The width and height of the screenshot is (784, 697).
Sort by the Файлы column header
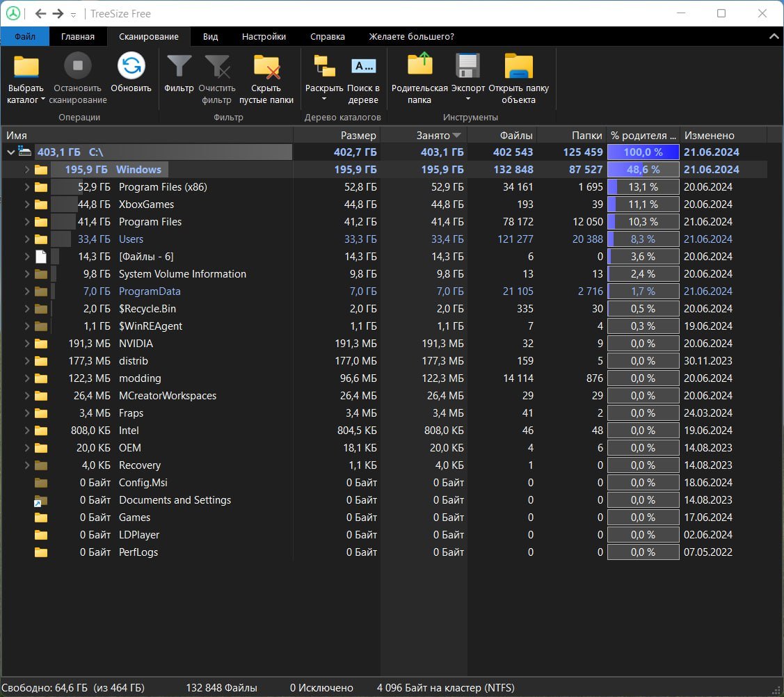tap(502, 136)
